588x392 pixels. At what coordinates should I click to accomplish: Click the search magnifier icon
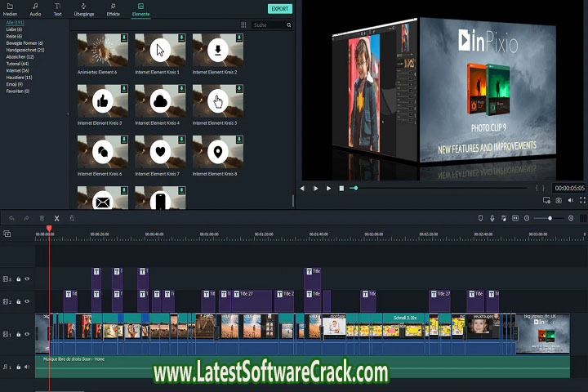point(289,25)
